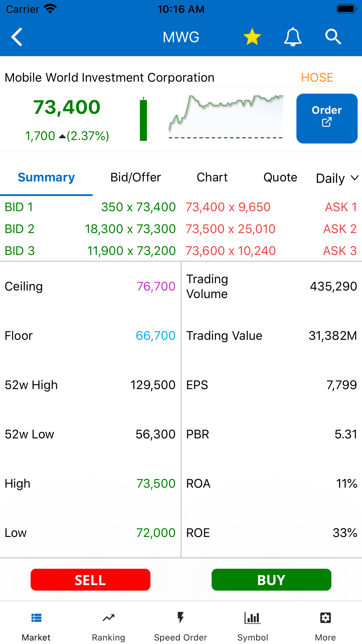Open the Market list icon

point(36,618)
